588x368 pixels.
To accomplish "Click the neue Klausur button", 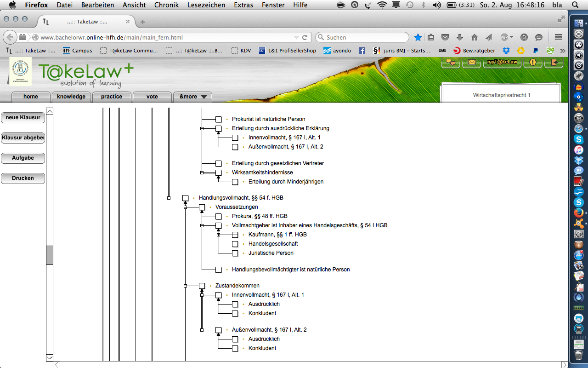I will coord(23,118).
